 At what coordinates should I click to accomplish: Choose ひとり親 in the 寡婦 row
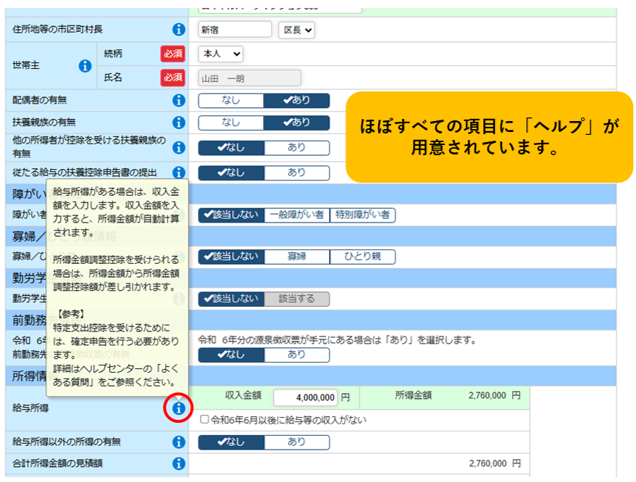(x=362, y=257)
